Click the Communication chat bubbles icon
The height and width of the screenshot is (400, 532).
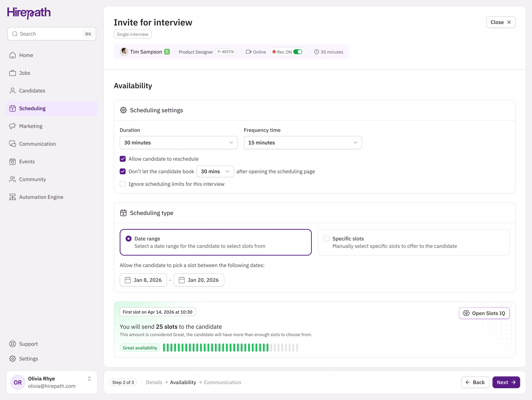pyautogui.click(x=13, y=144)
